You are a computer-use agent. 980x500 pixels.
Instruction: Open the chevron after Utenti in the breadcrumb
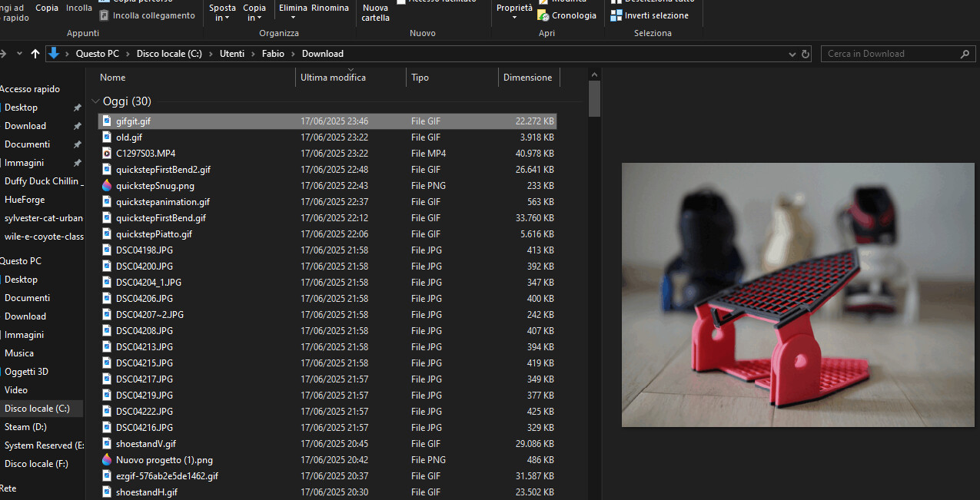click(253, 54)
